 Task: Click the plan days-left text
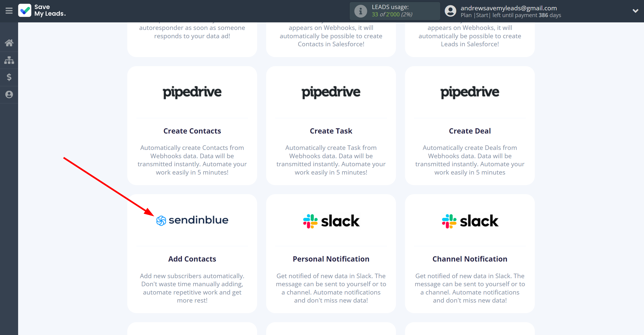[x=511, y=15]
